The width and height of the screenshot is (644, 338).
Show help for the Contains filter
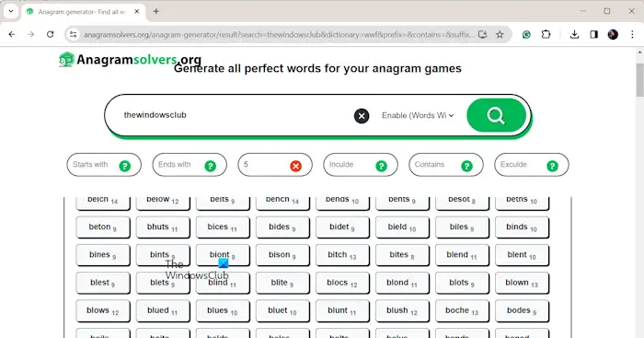466,166
